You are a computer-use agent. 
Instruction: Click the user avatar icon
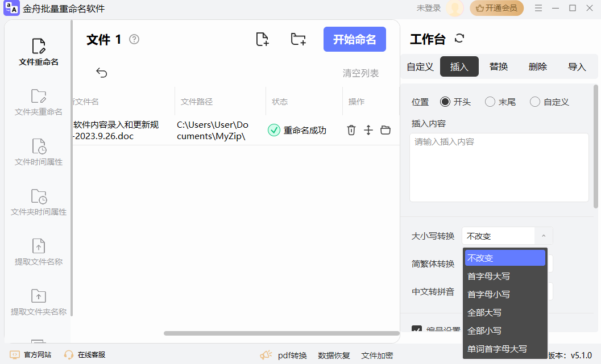pos(455,8)
